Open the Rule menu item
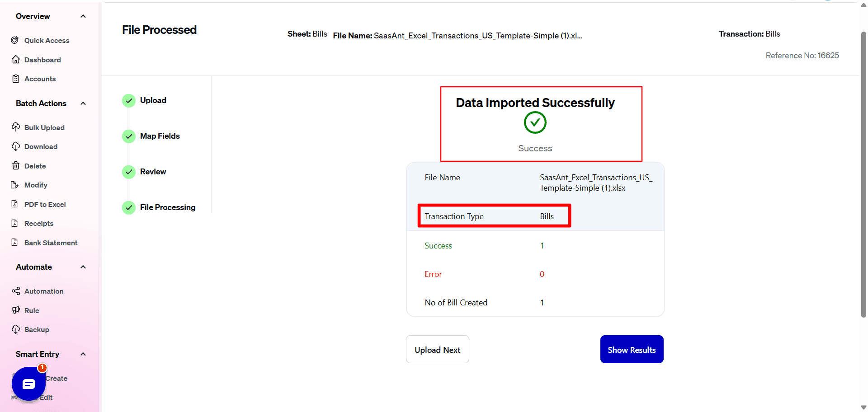Image resolution: width=868 pixels, height=412 pixels. 32,311
